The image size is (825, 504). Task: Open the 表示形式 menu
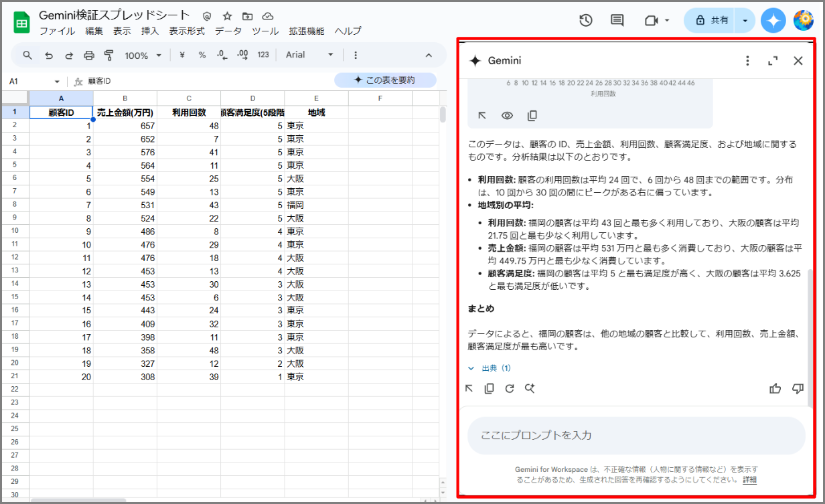187,31
